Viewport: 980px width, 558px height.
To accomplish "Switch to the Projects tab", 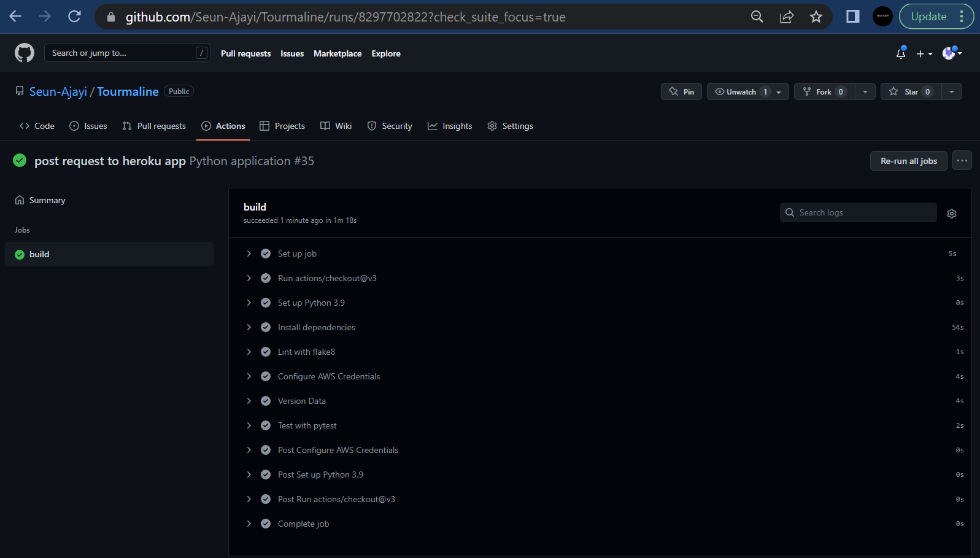I will pyautogui.click(x=282, y=126).
